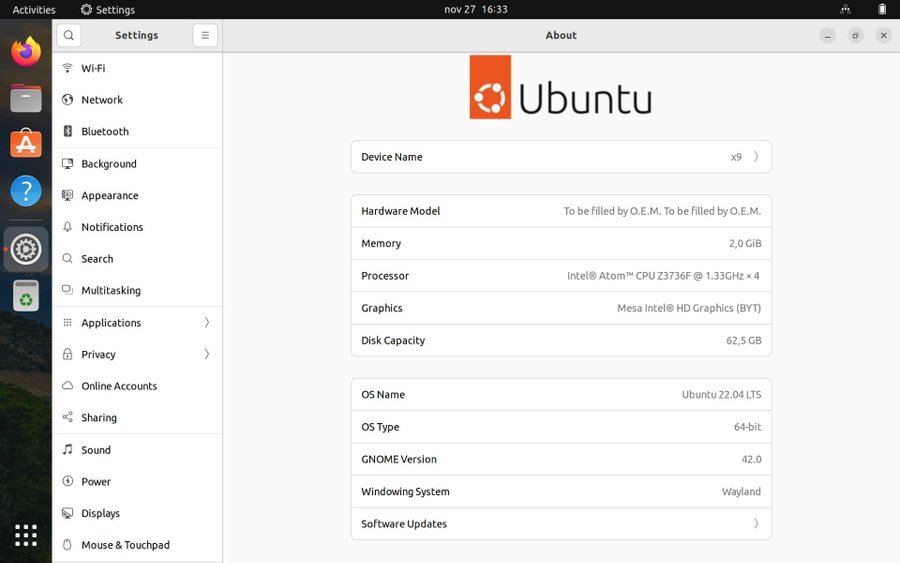Launch Ubuntu Software from the dock
900x563 pixels.
click(x=26, y=144)
